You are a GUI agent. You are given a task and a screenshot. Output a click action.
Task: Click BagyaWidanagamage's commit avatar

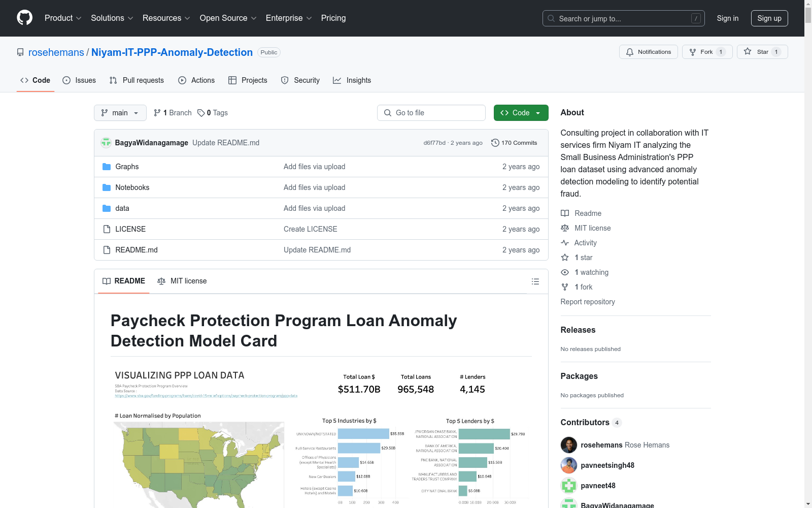[x=106, y=143]
